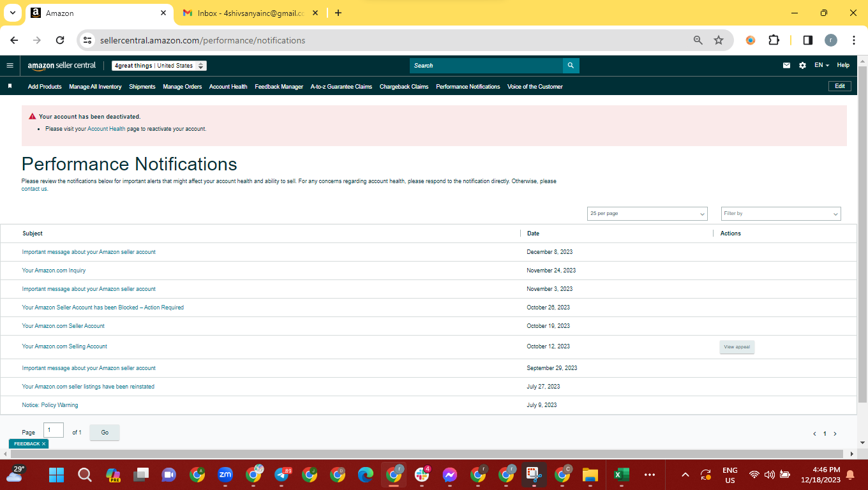
Task: Close the Amazon browser tab
Action: click(x=163, y=13)
